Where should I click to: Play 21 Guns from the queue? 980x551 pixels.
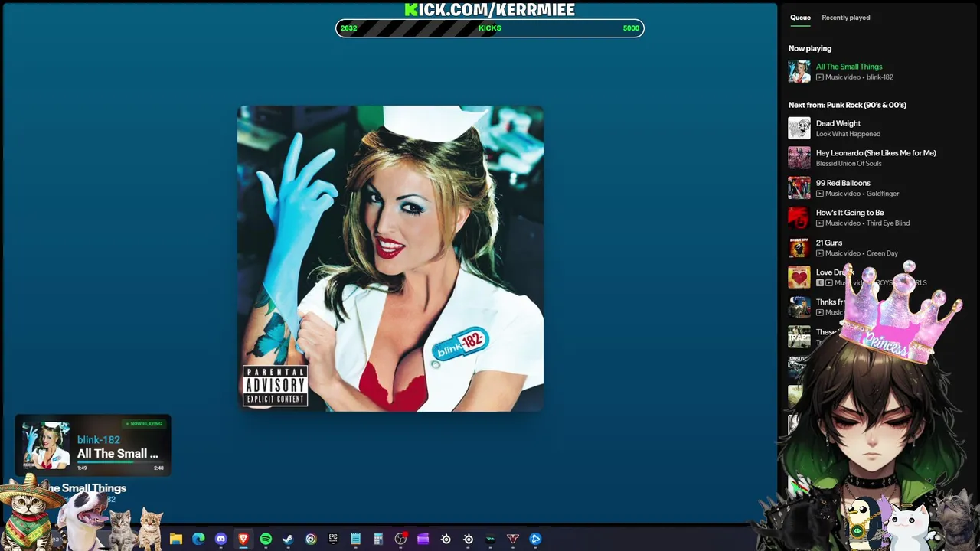pos(829,243)
